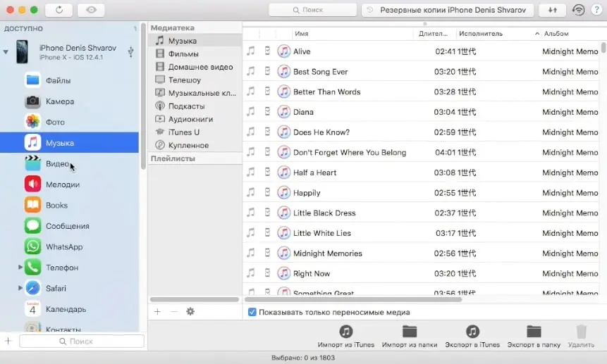This screenshot has height=364, width=607.
Task: Open Safari in the sidebar
Action: pos(69,288)
